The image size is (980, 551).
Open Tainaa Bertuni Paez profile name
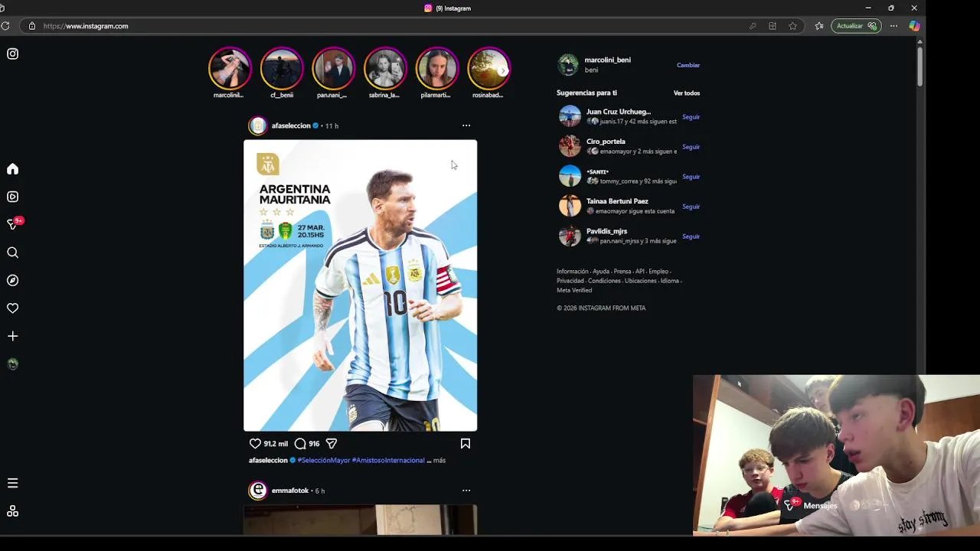(x=617, y=201)
